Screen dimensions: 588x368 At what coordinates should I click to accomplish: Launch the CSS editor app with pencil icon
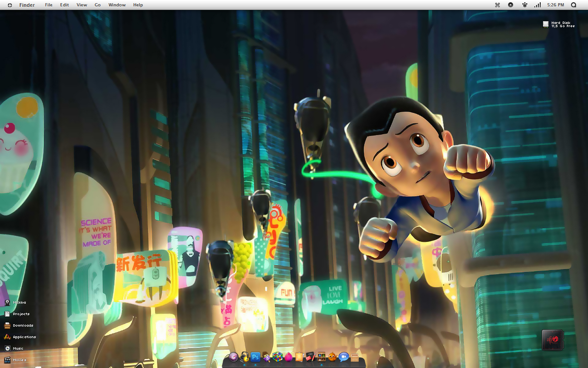click(x=311, y=357)
